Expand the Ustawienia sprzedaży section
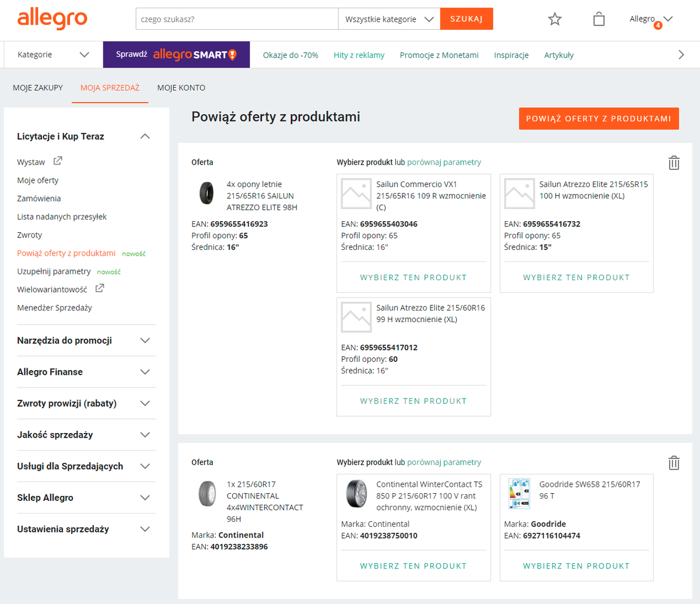700x604 pixels. point(145,530)
